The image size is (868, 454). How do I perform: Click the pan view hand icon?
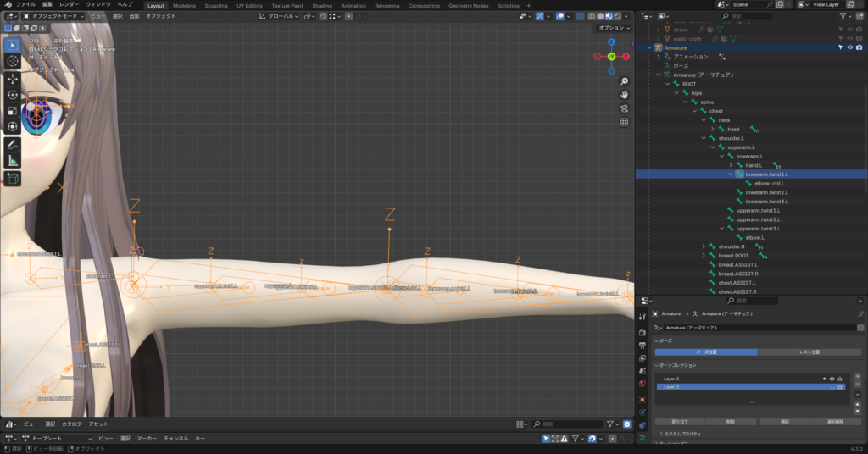tap(624, 94)
